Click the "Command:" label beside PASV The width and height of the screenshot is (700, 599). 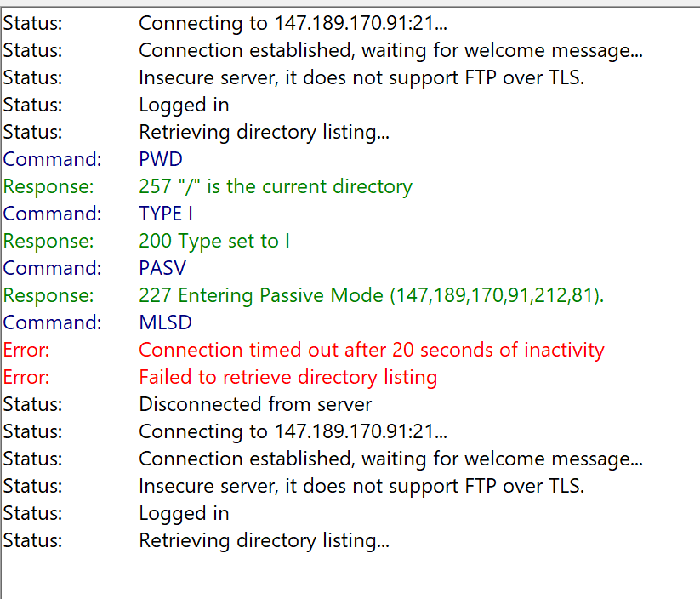[52, 268]
